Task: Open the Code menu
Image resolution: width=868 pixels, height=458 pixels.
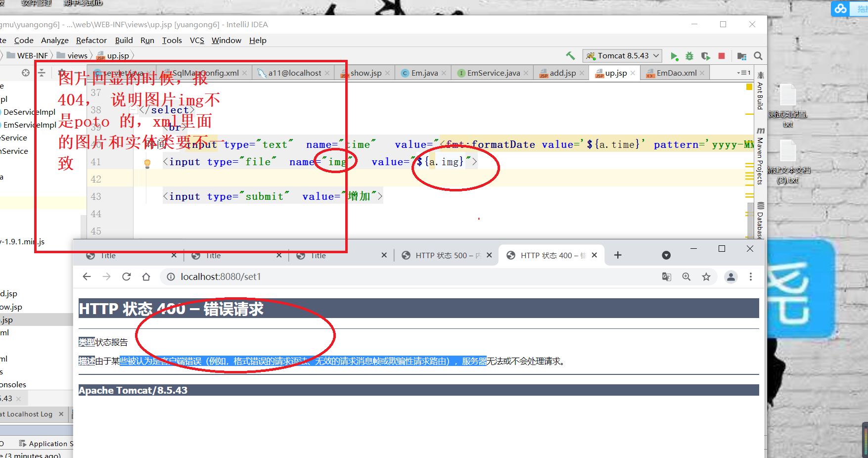Action: tap(24, 41)
